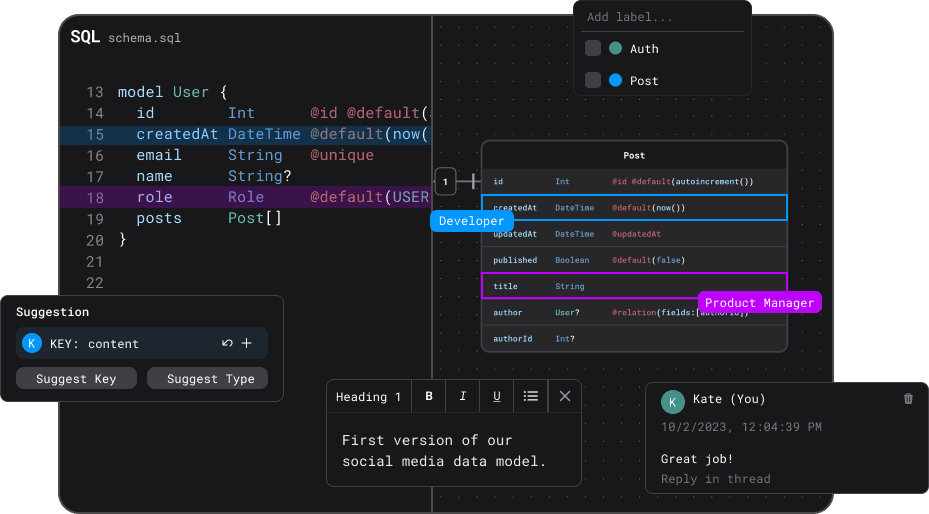Select the schema.sql file tab
Image resolution: width=929 pixels, height=514 pixels.
[144, 38]
